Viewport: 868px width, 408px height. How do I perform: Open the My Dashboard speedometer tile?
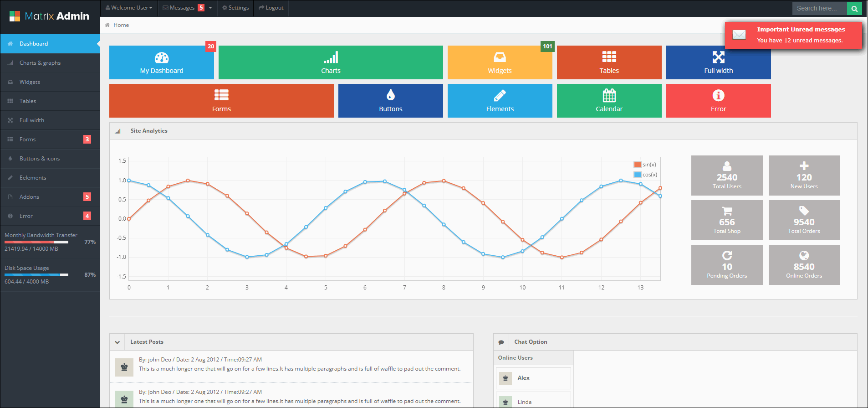(162, 62)
